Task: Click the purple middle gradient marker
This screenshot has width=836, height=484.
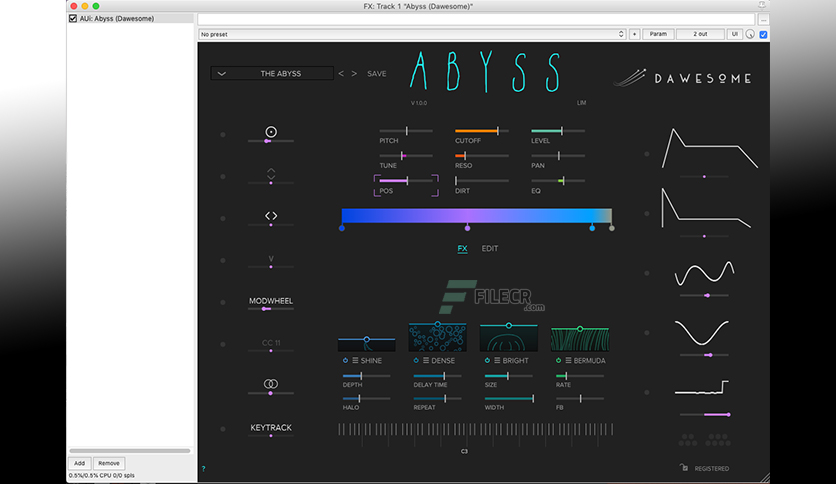Action: [468, 228]
